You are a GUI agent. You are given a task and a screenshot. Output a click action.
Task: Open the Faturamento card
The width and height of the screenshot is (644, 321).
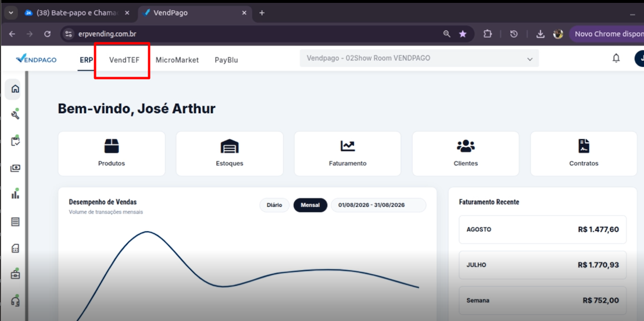[348, 154]
